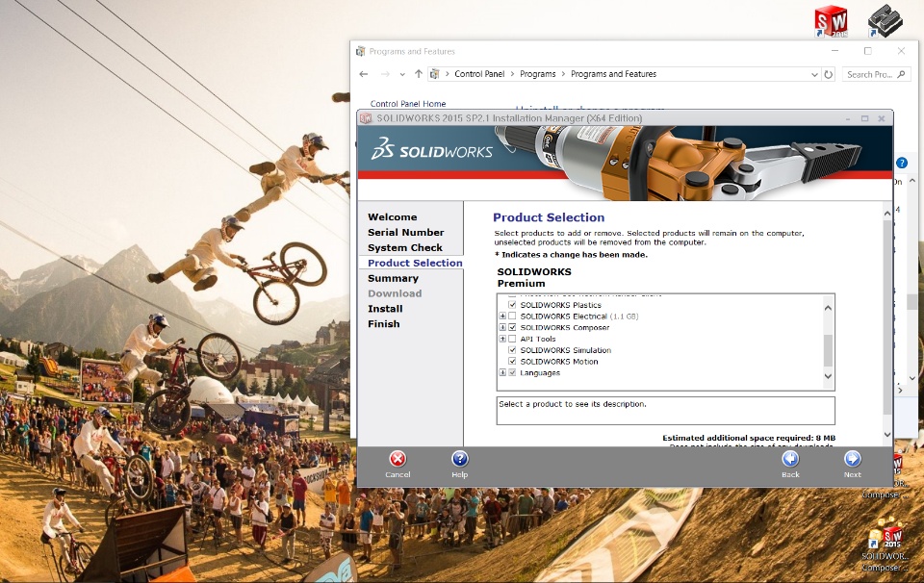Viewport: 924px width, 583px height.
Task: Click the product list scroll-down arrow
Action: (828, 376)
